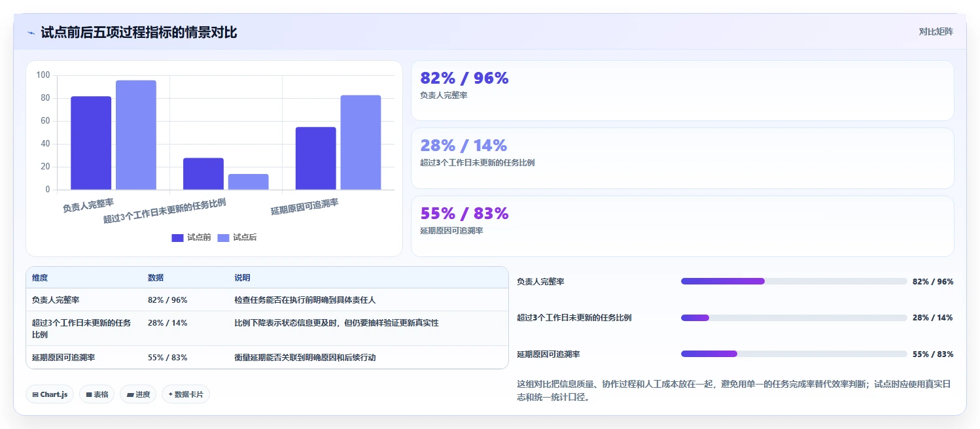The width and height of the screenshot is (980, 429).
Task: Click the 数据卡片 tag chip
Action: point(186,394)
